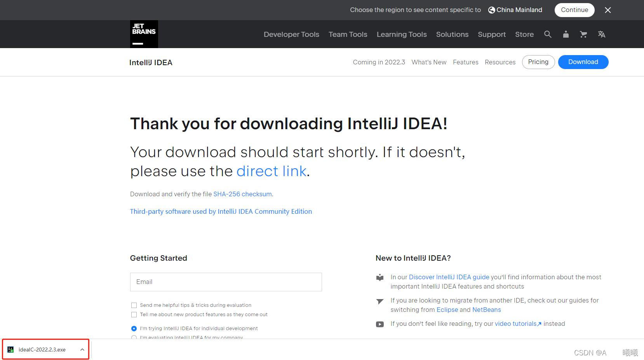This screenshot has width=644, height=360.
Task: Select 'evaluating IntelliJ IDEA for my company' radio
Action: [134, 337]
